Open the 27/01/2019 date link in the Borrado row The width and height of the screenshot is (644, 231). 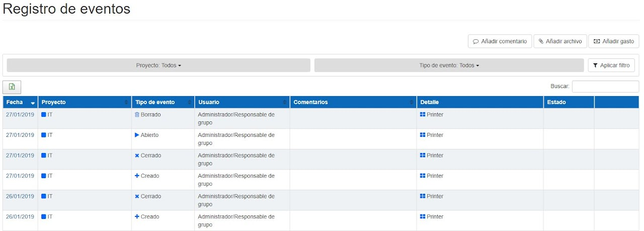tap(20, 115)
